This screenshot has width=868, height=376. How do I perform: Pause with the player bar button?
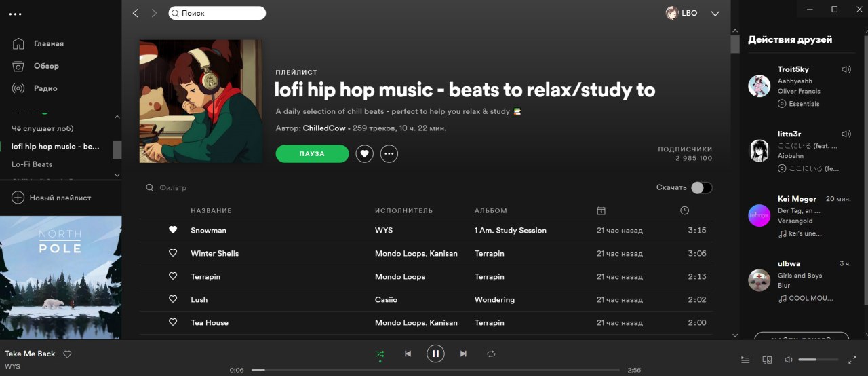pyautogui.click(x=435, y=354)
